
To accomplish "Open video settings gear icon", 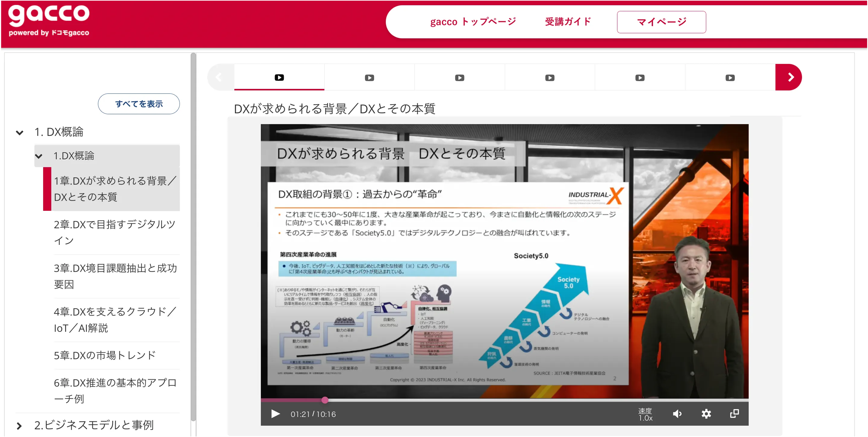I will 706,414.
